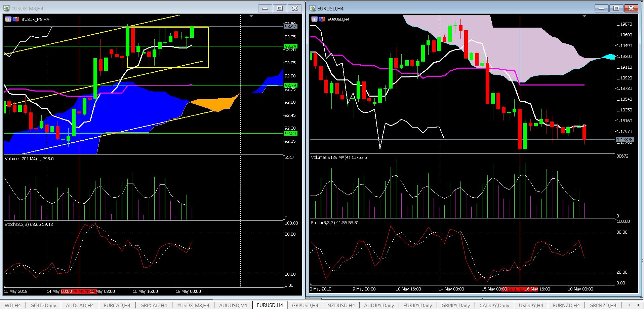Image resolution: width=644 pixels, height=309 pixels.
Task: Click the green 93.24 price label on the USDX scale
Action: [x=290, y=46]
